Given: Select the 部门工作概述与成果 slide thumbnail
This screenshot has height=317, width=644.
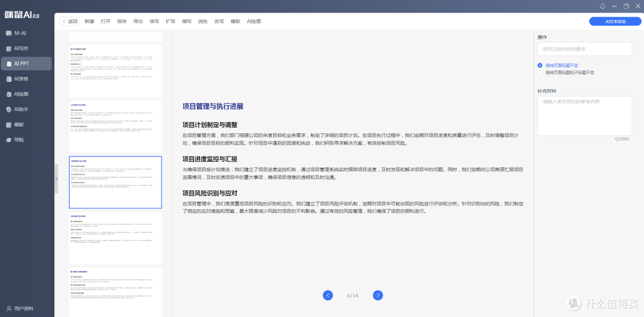Looking at the screenshot, I should pos(116,70).
